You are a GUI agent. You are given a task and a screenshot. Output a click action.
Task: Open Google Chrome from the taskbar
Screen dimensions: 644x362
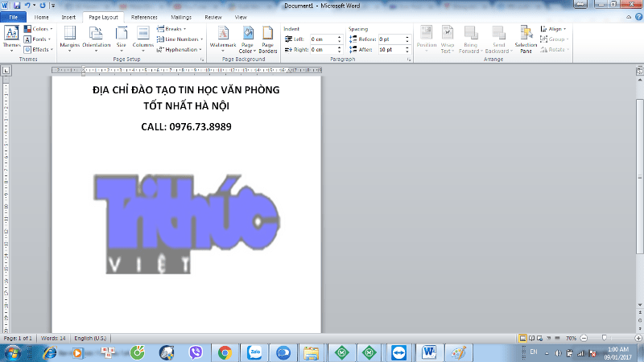[x=225, y=352]
